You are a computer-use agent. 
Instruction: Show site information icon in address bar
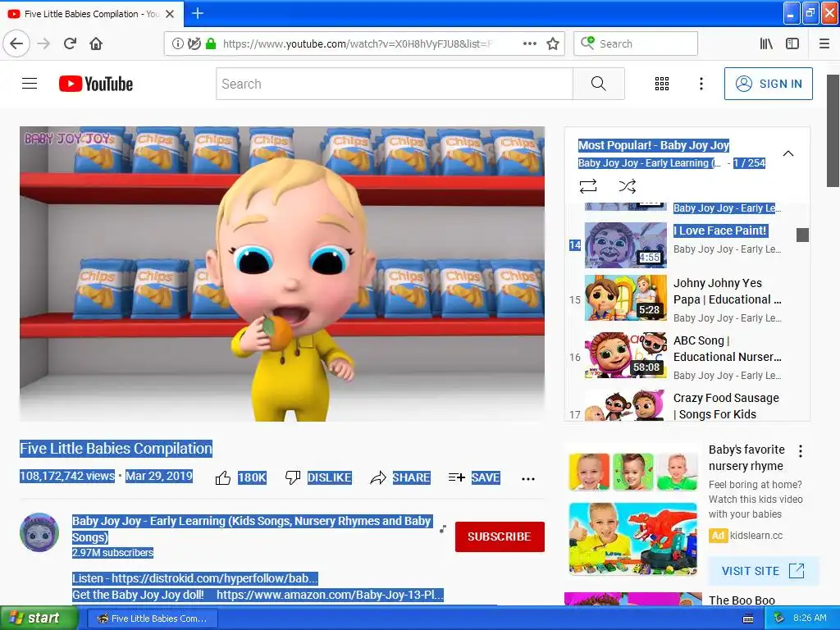pyautogui.click(x=178, y=43)
